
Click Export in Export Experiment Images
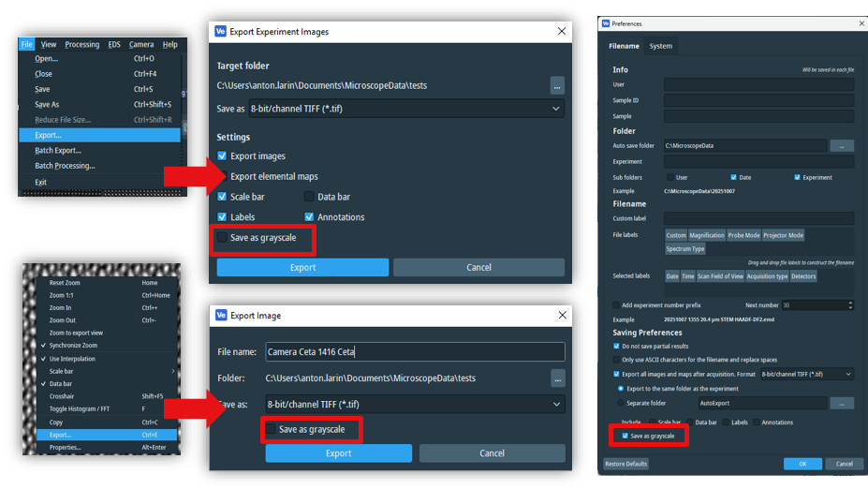pos(302,268)
